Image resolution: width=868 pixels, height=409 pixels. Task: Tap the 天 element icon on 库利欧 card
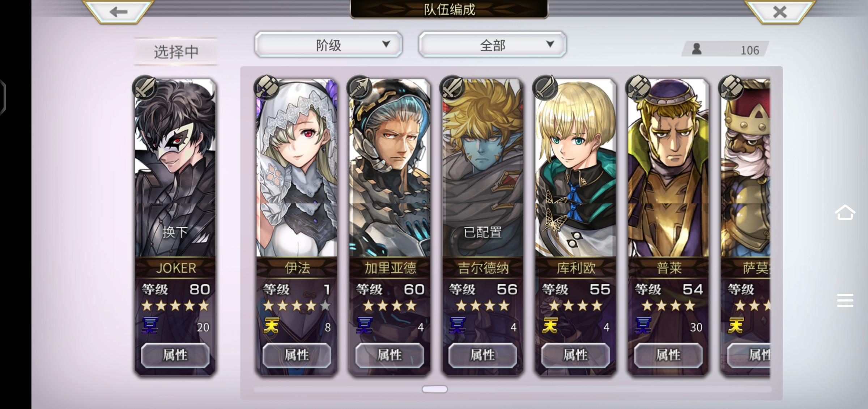(550, 325)
